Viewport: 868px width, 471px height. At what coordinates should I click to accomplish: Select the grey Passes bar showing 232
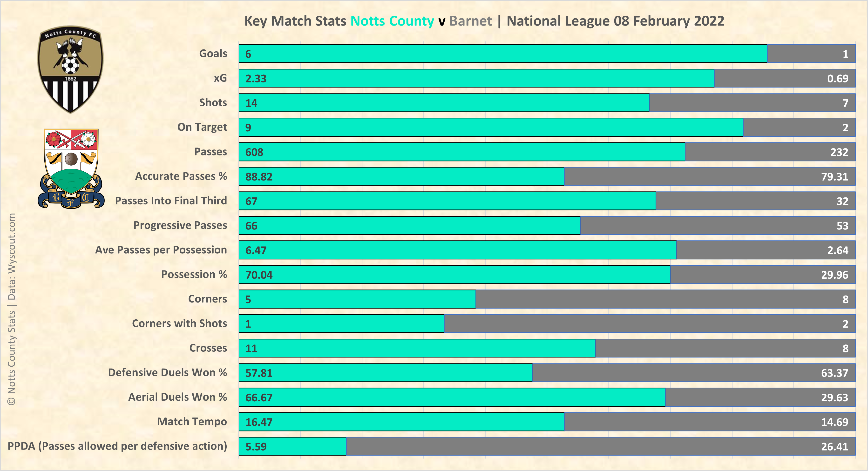click(x=770, y=152)
